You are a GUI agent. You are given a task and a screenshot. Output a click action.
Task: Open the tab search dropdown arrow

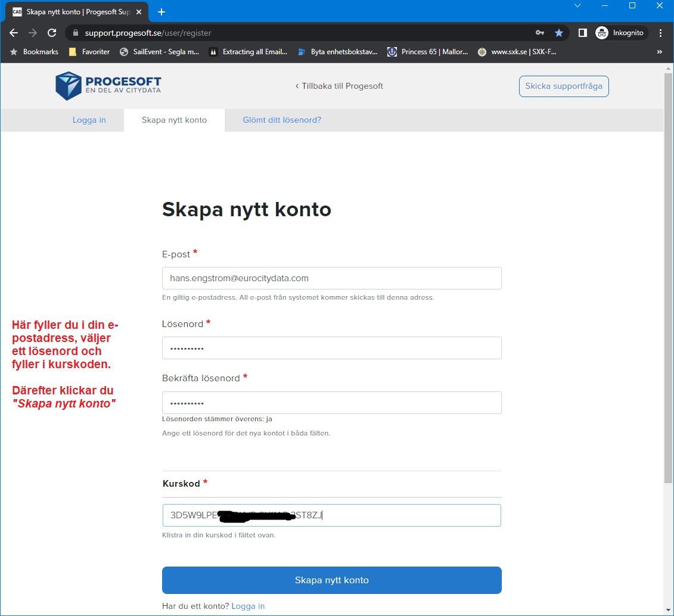[x=577, y=5]
